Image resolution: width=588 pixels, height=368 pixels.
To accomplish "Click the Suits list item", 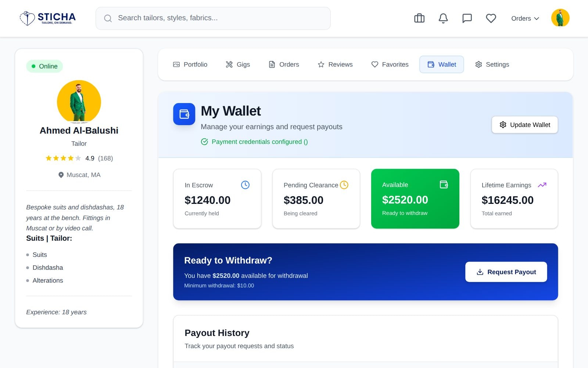I will click(40, 255).
